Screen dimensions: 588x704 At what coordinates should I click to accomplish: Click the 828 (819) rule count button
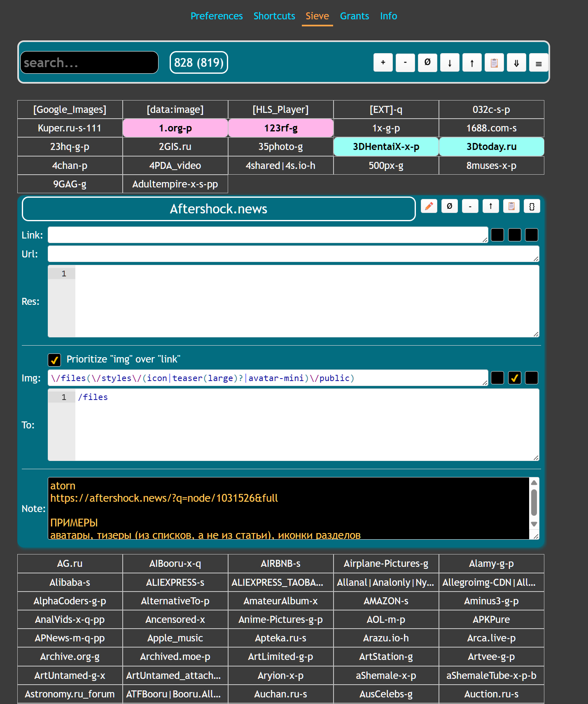coord(199,63)
